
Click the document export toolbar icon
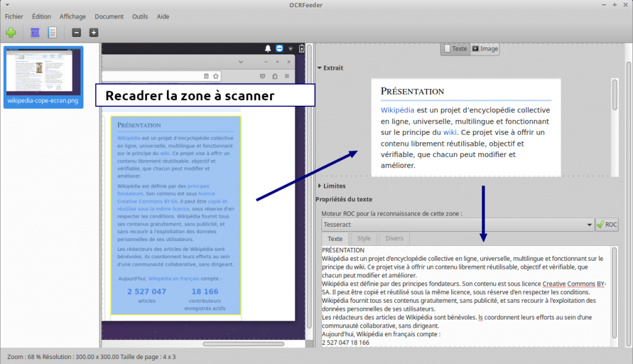pos(53,32)
